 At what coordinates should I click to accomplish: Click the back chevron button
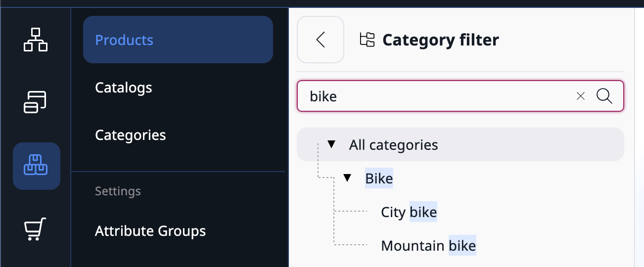[321, 40]
